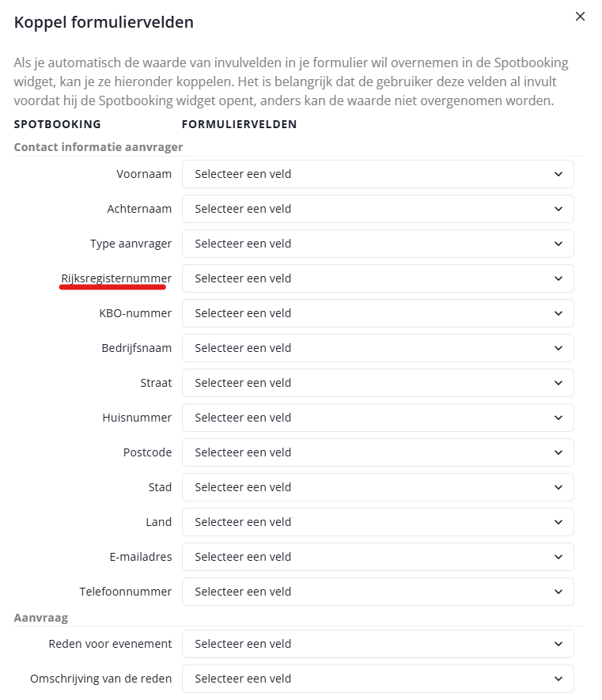This screenshot has width=602, height=700.
Task: Click the chevron arrow in the Land row
Action: [558, 522]
